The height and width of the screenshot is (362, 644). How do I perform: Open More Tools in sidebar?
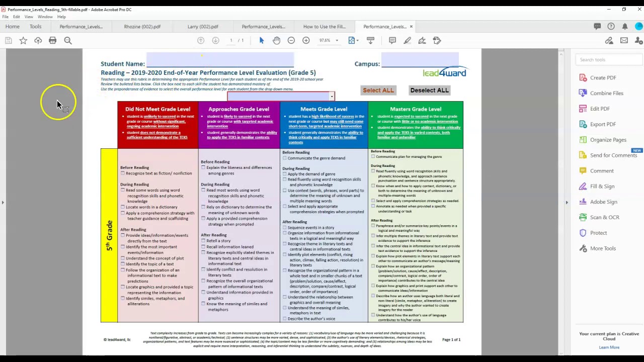[x=603, y=248]
